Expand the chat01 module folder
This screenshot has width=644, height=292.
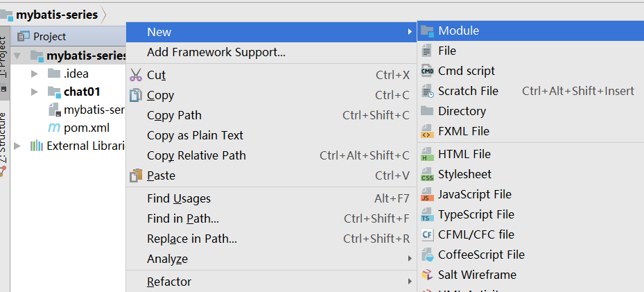pyautogui.click(x=35, y=92)
